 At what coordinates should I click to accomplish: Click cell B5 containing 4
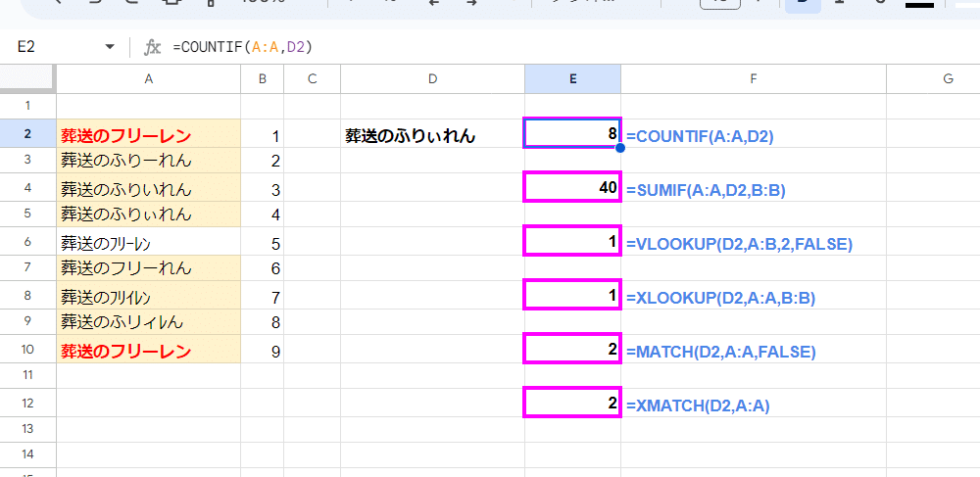pos(263,215)
